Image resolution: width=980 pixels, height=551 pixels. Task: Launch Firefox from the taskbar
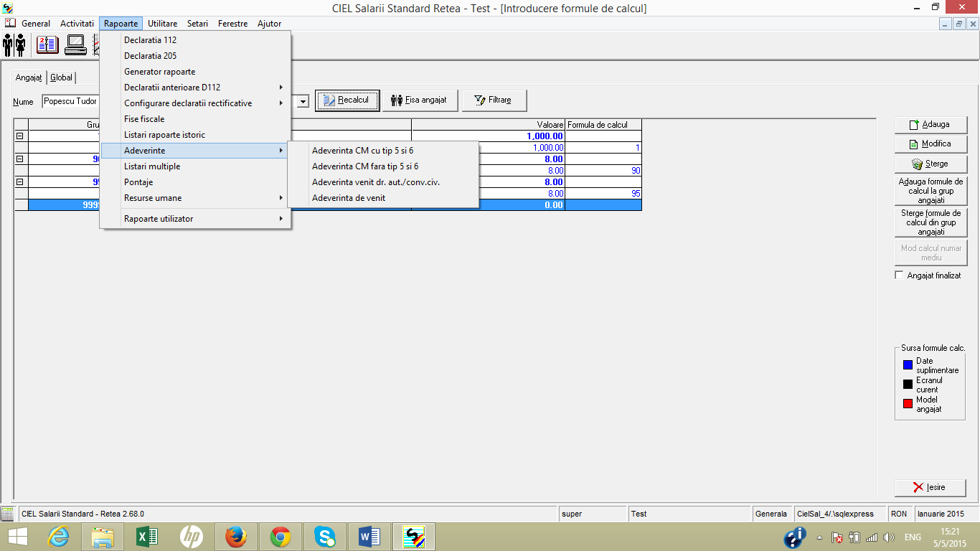pyautogui.click(x=236, y=537)
